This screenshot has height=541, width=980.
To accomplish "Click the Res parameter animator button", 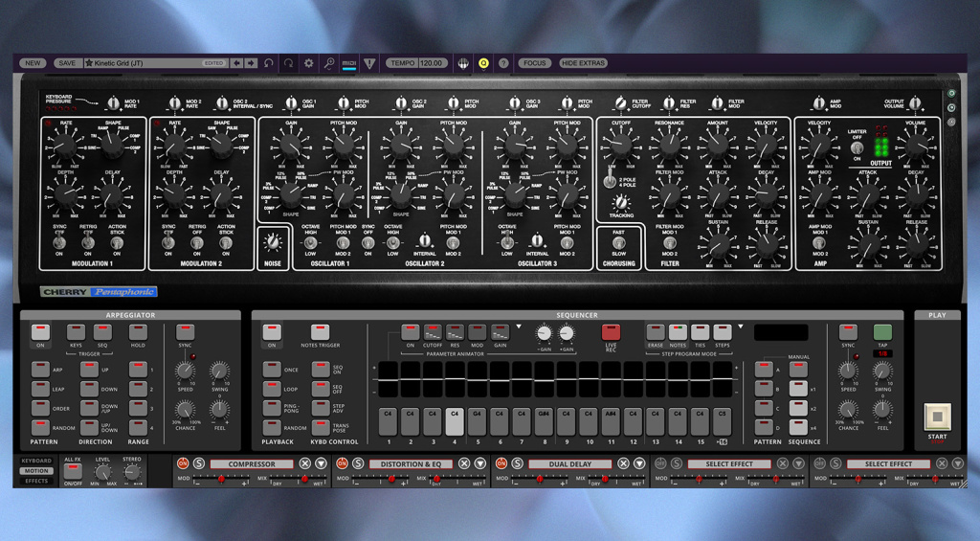I will click(x=455, y=332).
